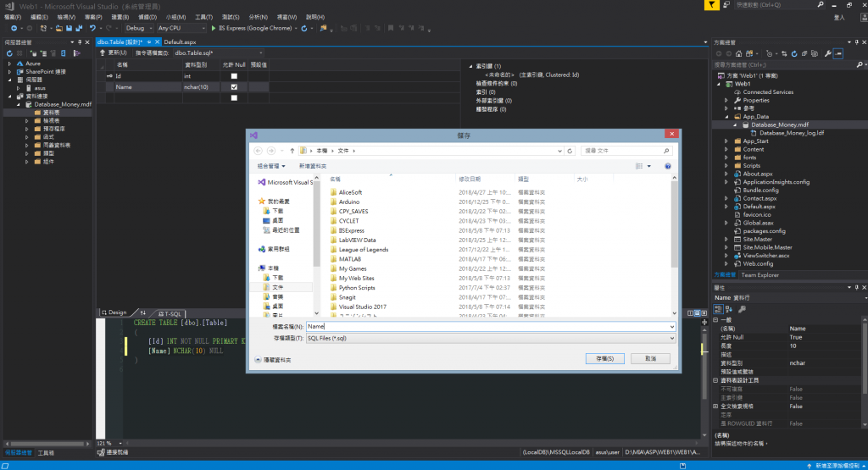Open the 檢視(V) View menu
The width and height of the screenshot is (868, 470).
point(66,17)
